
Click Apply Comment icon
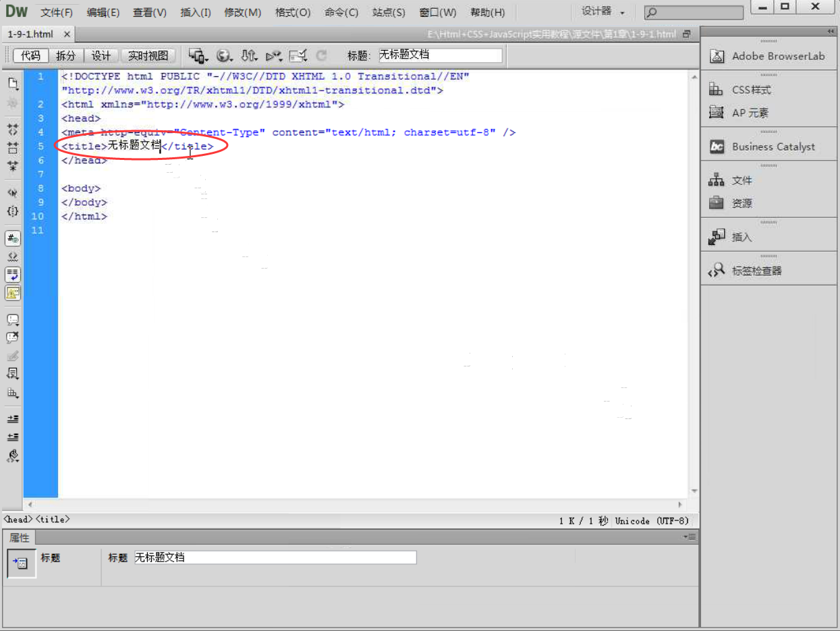click(13, 320)
